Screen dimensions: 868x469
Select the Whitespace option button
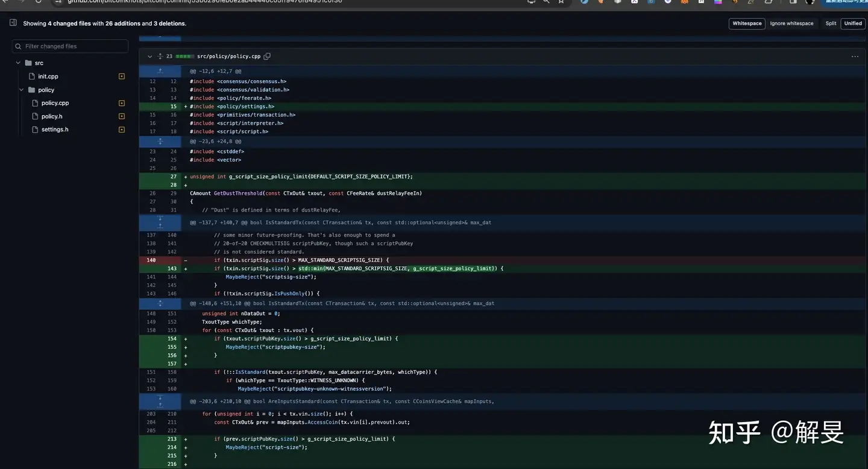(747, 24)
